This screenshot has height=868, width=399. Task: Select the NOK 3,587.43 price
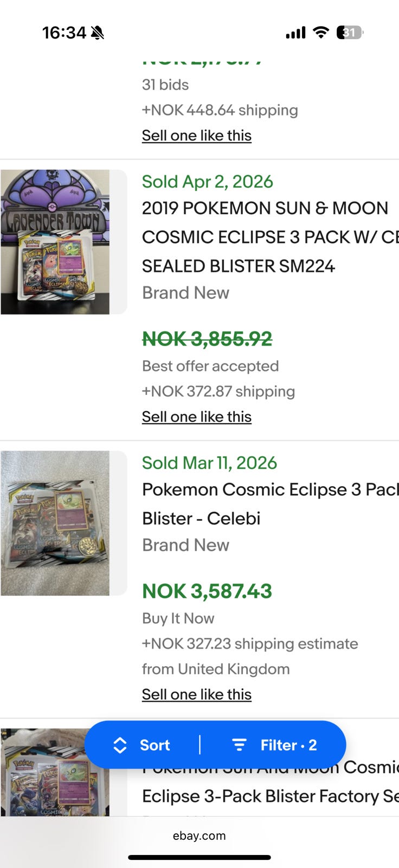point(207,591)
